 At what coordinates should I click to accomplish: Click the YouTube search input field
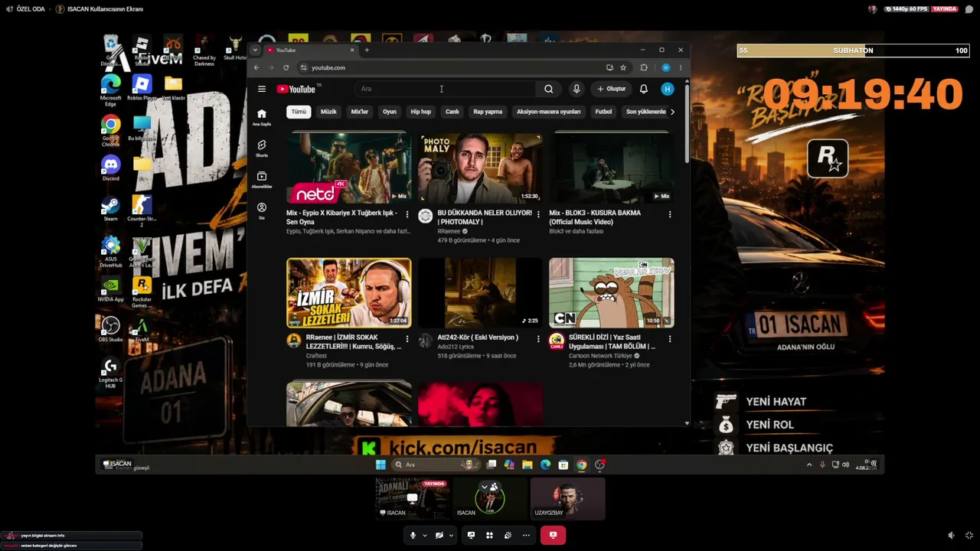[x=446, y=89]
